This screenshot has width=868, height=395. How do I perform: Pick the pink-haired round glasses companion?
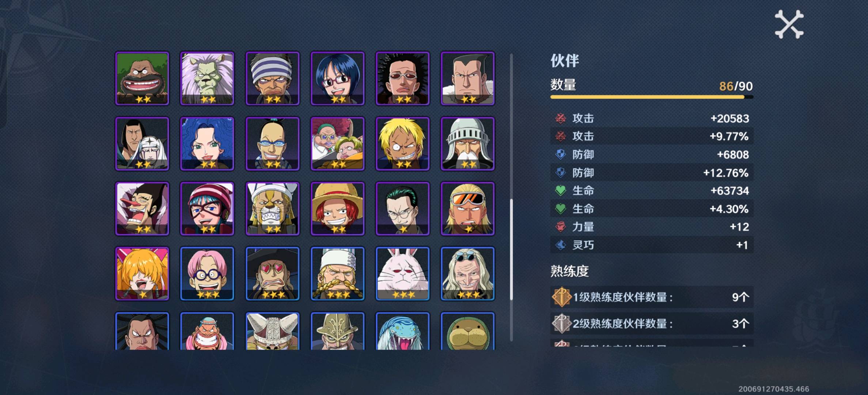pyautogui.click(x=207, y=274)
